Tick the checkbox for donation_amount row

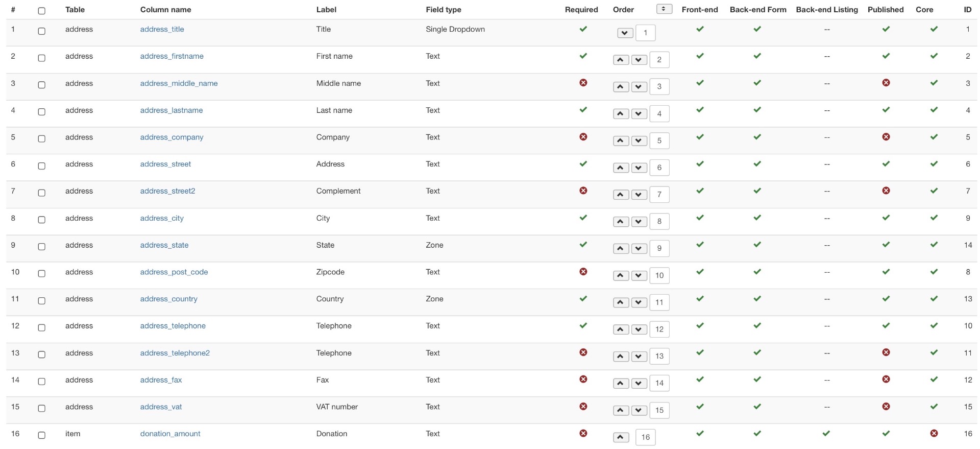click(x=42, y=435)
